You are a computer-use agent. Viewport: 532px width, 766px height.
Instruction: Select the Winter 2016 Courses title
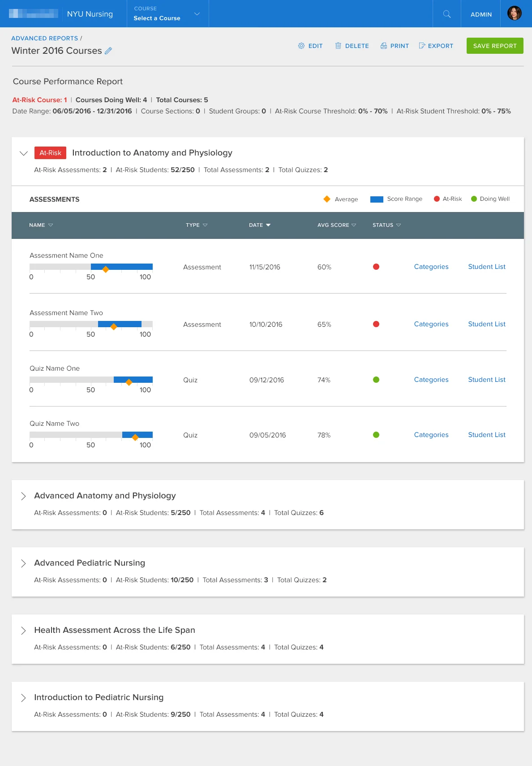[x=56, y=51]
